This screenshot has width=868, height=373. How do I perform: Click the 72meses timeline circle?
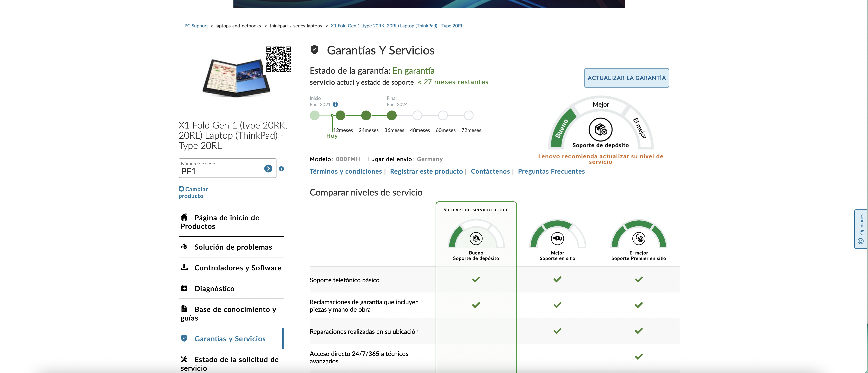[x=468, y=115]
